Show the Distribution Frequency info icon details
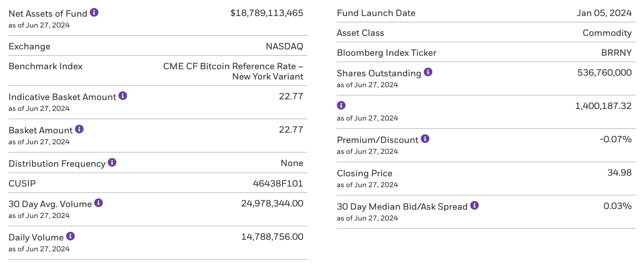644x268 pixels. pyautogui.click(x=112, y=162)
